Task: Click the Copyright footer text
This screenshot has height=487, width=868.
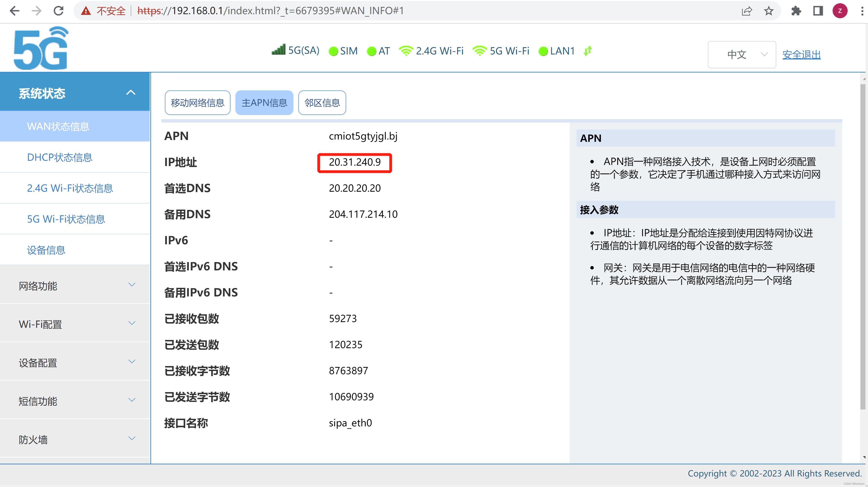Action: pos(775,474)
